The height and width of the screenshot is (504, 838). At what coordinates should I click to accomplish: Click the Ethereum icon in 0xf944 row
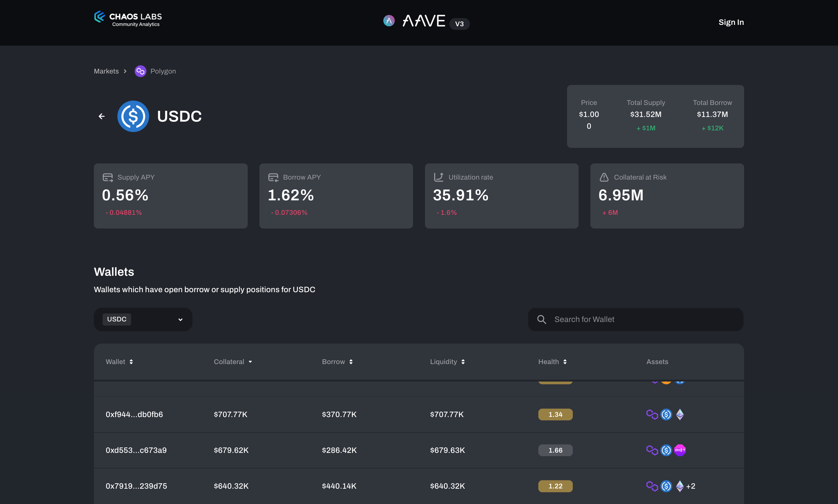click(680, 414)
